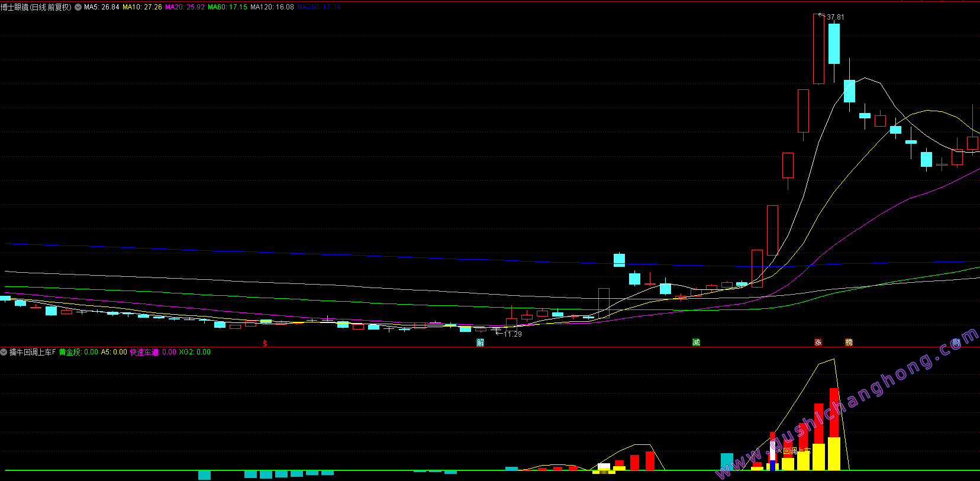
Task: Open the orange 榜 event marker icon
Action: tap(849, 343)
